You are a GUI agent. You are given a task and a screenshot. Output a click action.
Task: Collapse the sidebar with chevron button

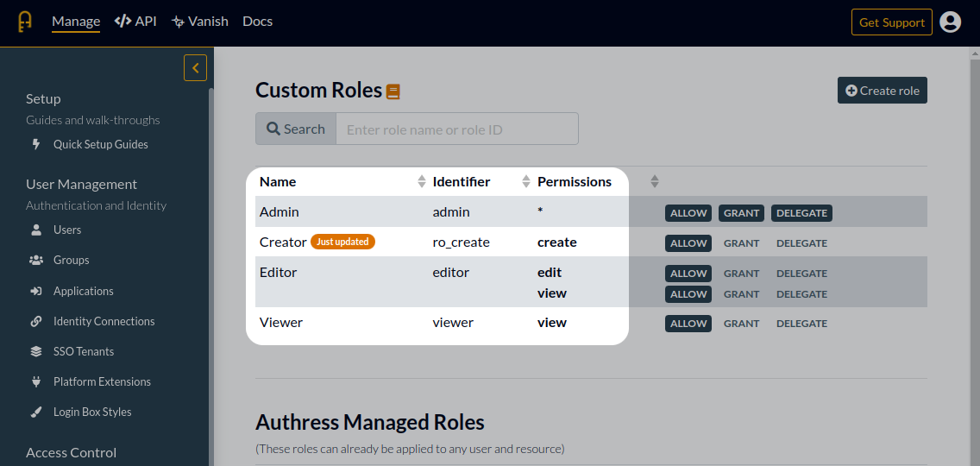[x=195, y=67]
